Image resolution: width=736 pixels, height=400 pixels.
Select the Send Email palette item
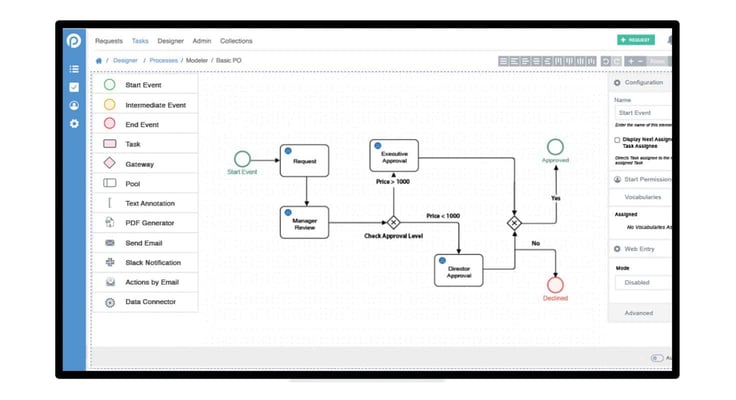click(146, 243)
